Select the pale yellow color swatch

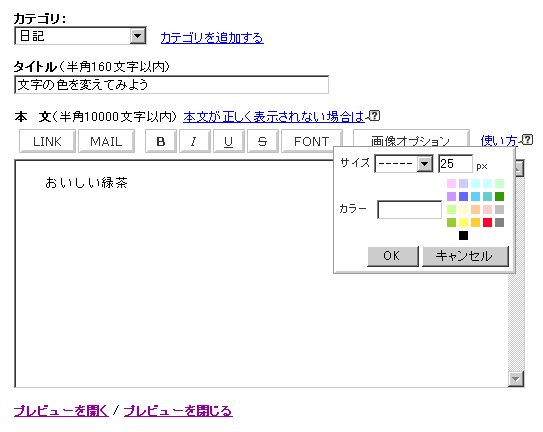[x=463, y=209]
